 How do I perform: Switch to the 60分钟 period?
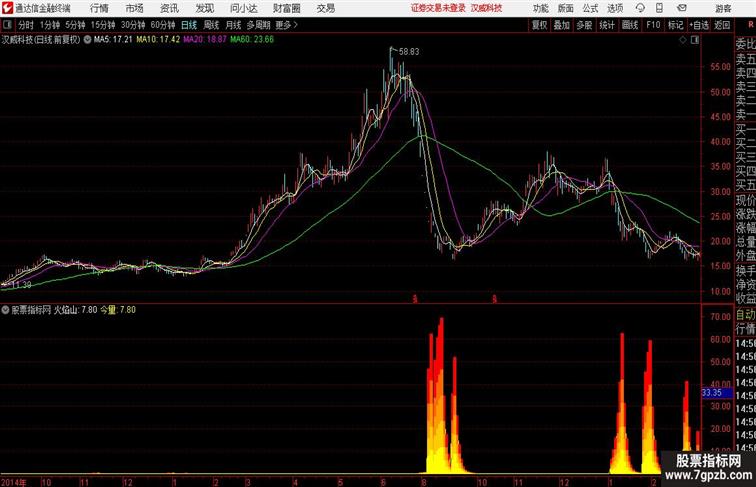[163, 25]
